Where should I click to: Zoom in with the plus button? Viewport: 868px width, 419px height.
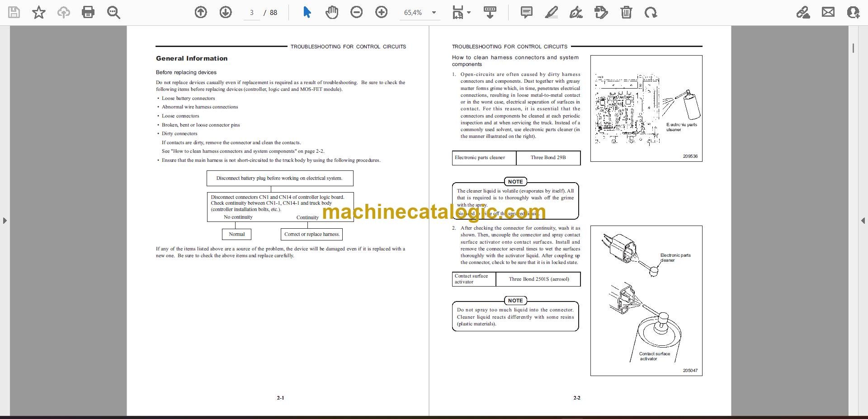382,12
